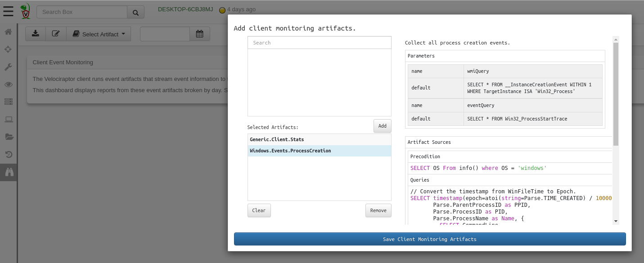This screenshot has width=644, height=263.
Task: Click the download events toolbar icon
Action: 36,33
